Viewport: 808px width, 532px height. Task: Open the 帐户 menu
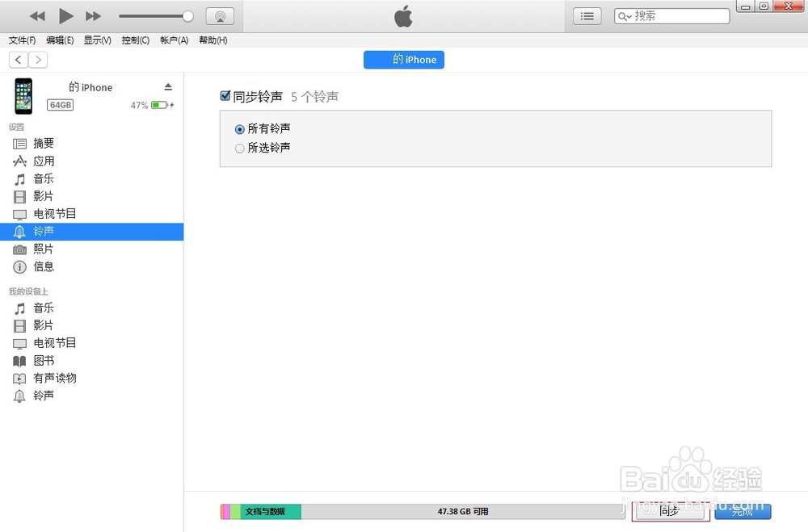pyautogui.click(x=173, y=40)
